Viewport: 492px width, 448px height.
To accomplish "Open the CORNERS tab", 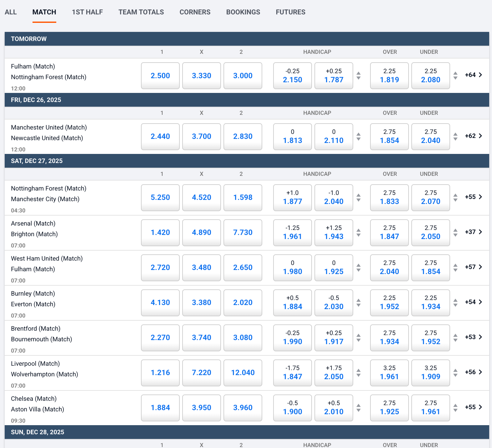I will point(195,12).
